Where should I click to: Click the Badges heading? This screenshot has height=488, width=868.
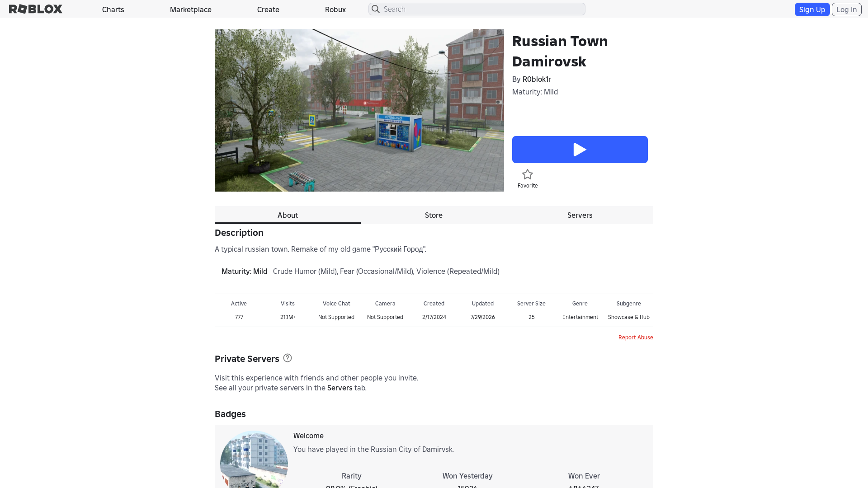click(x=230, y=414)
